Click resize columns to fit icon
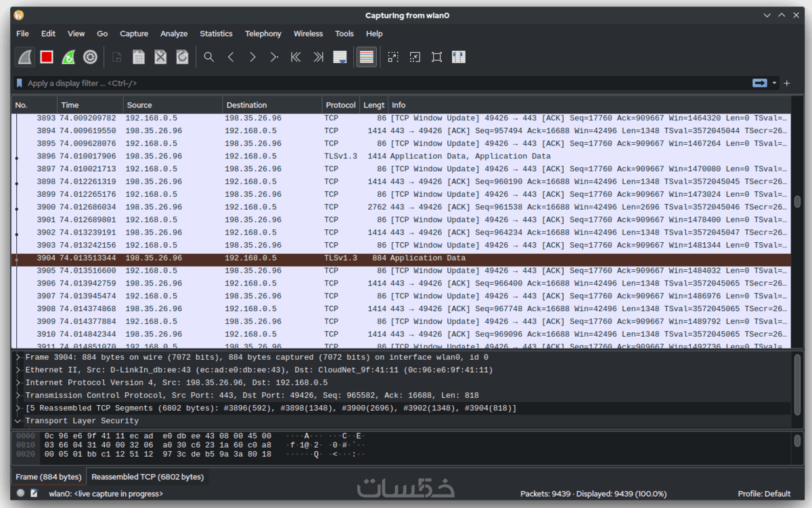This screenshot has height=508, width=812. pyautogui.click(x=459, y=57)
